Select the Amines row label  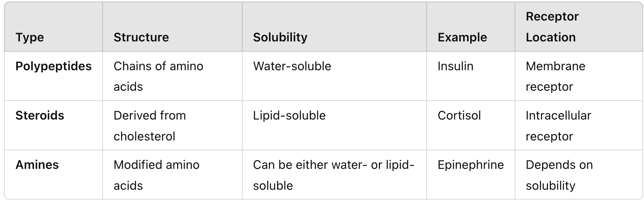(x=37, y=165)
